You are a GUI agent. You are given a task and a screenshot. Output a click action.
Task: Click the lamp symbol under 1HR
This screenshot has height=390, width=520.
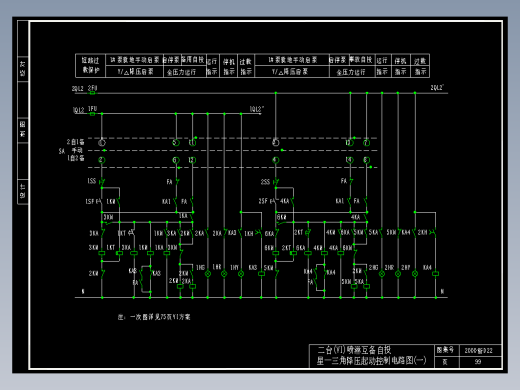pos(224,274)
